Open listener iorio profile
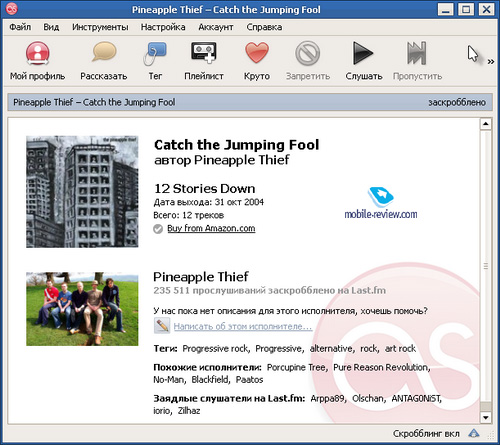Viewport: 500px width, 445px height. 161,411
